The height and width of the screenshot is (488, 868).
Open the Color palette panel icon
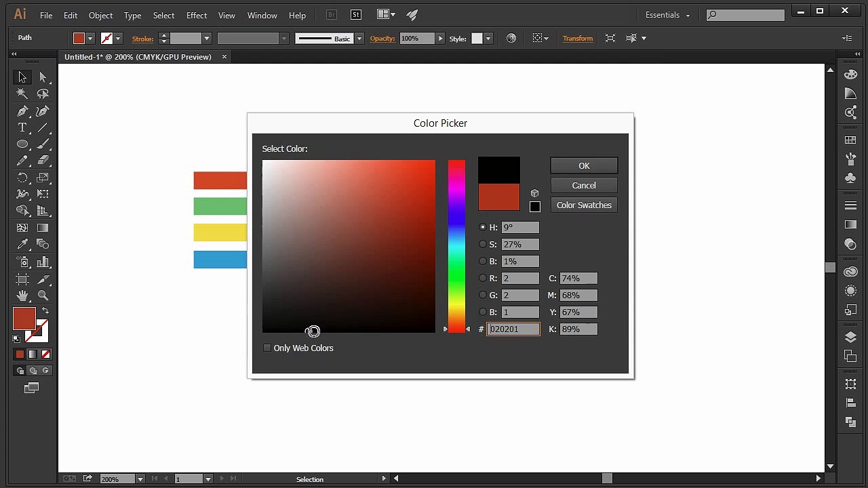pyautogui.click(x=850, y=75)
